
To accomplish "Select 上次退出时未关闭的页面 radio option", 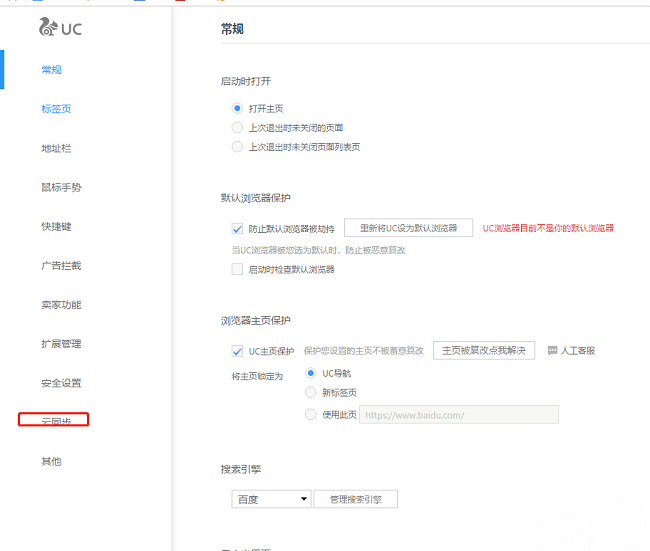I will pyautogui.click(x=237, y=128).
